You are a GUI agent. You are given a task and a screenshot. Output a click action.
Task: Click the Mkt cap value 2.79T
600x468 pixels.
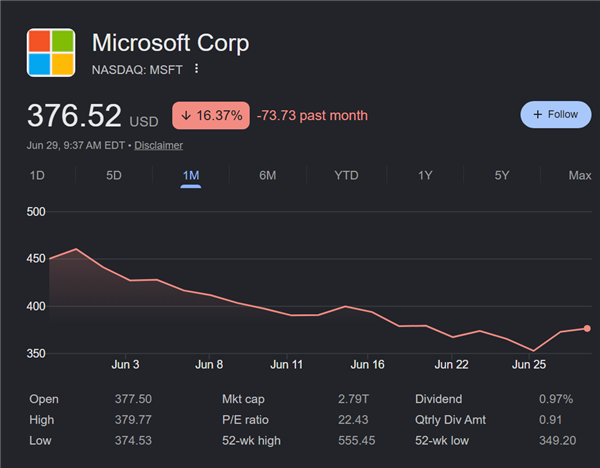(353, 399)
